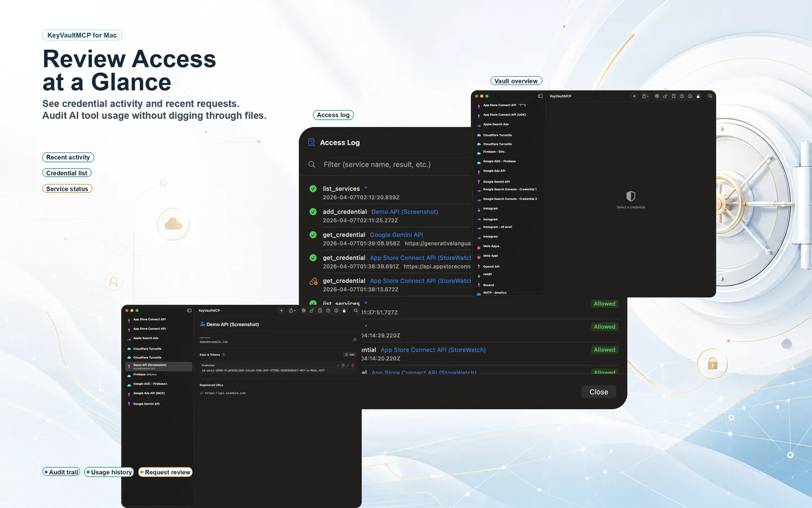Click the search icon in the Demo API window
This screenshot has height=508, width=812.
pos(356,310)
